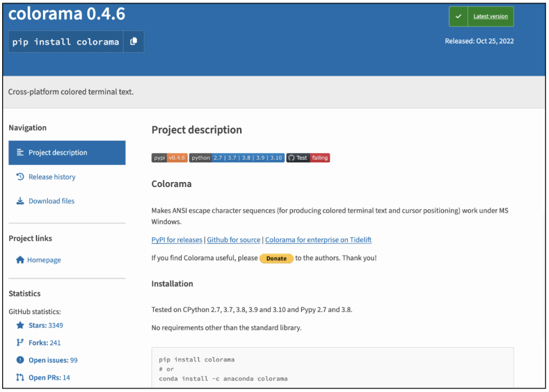Click the Download files icon

(20, 201)
